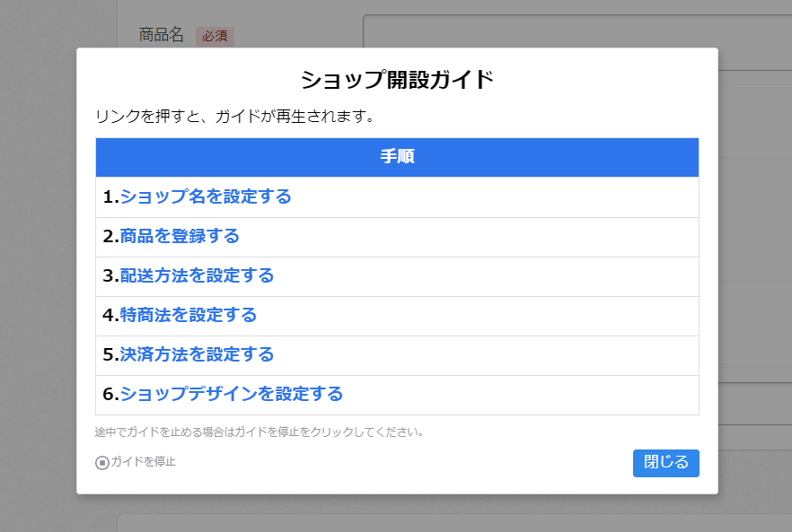Start the 商品を登録する guide
This screenshot has height=532, width=792.
coord(180,236)
